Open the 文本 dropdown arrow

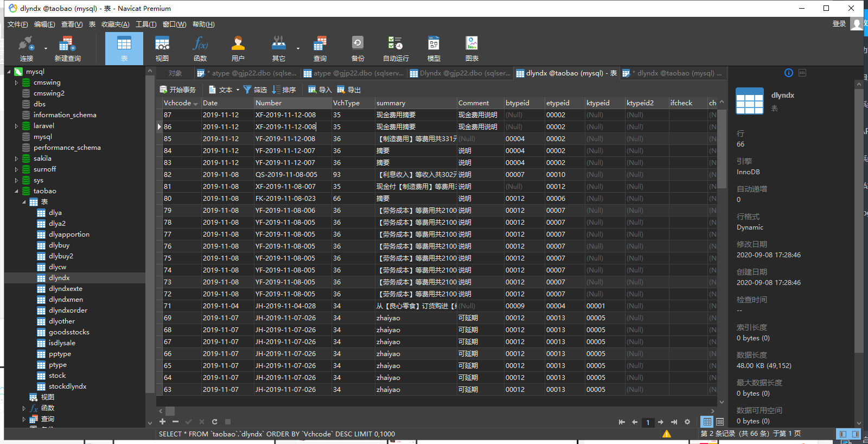click(238, 90)
